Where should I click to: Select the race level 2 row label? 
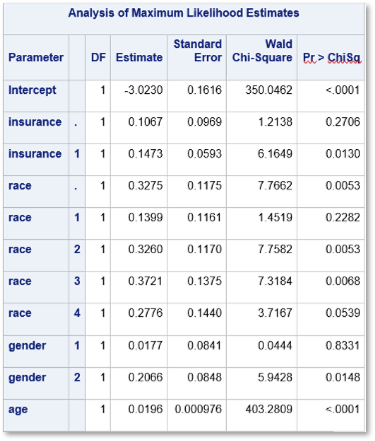pyautogui.click(x=20, y=249)
